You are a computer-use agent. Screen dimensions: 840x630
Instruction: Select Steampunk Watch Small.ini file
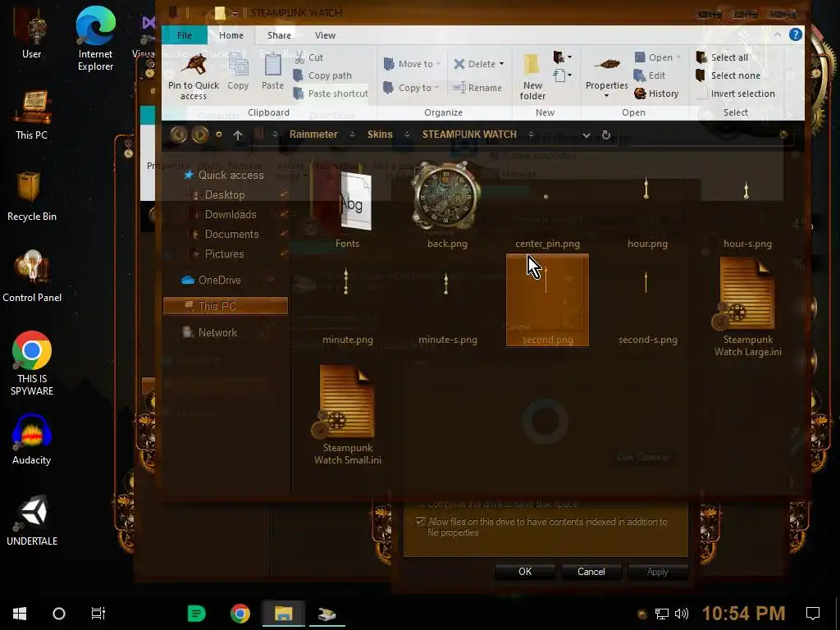pos(348,415)
